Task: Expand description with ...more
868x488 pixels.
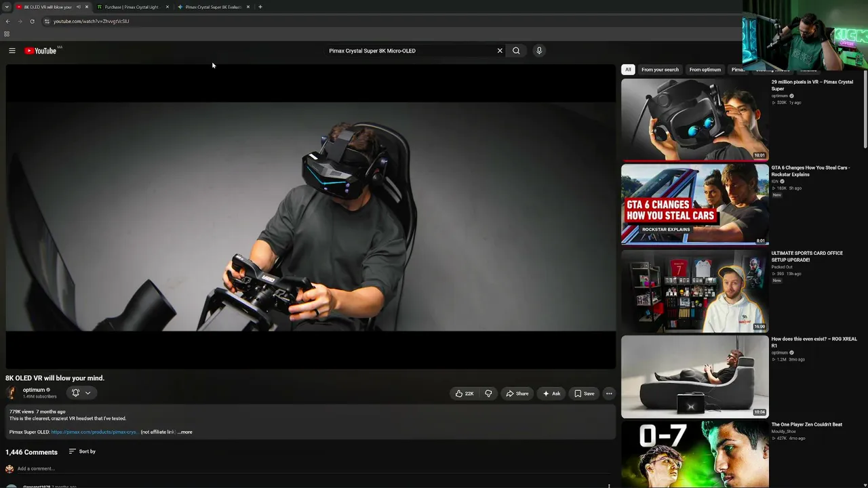Action: coord(185,432)
